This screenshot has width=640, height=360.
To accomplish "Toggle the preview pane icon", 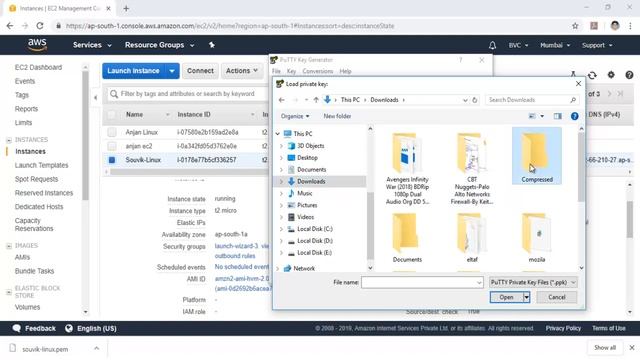I will coord(558,116).
